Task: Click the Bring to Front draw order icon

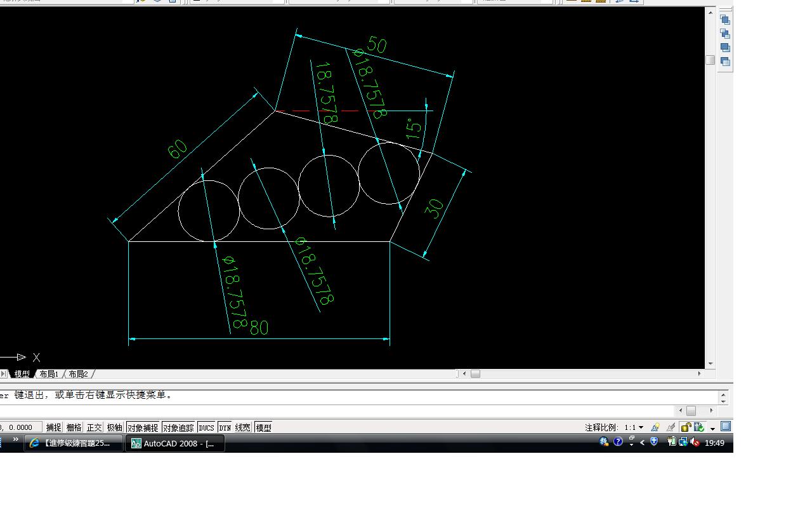Action: [x=725, y=20]
